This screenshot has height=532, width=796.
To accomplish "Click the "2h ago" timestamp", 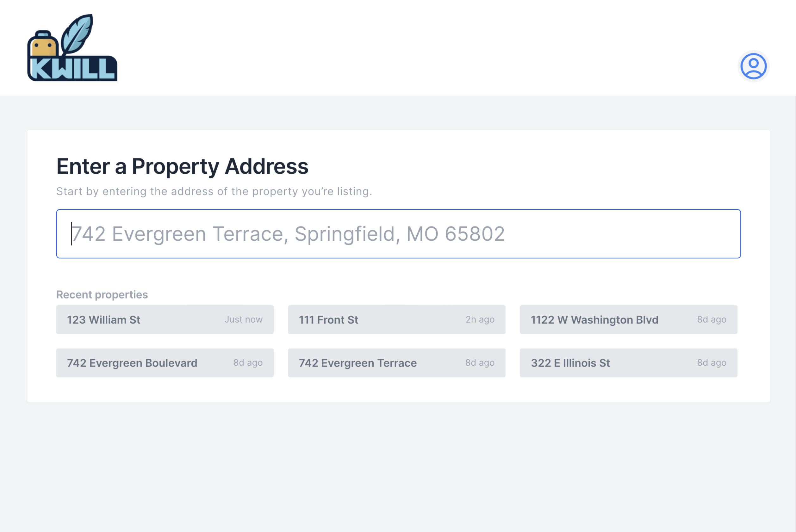I will click(480, 319).
